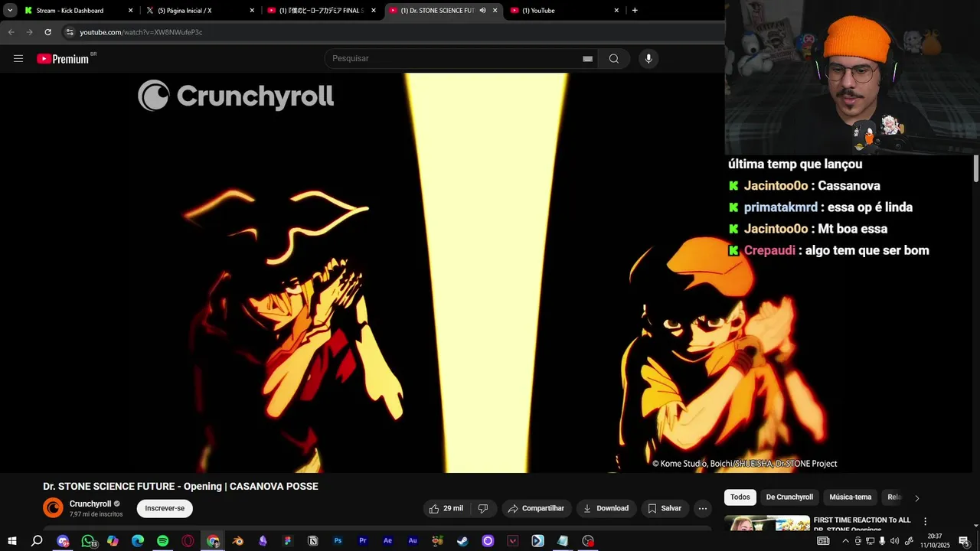The width and height of the screenshot is (980, 551).
Task: Open Notion from the taskbar
Action: (312, 541)
